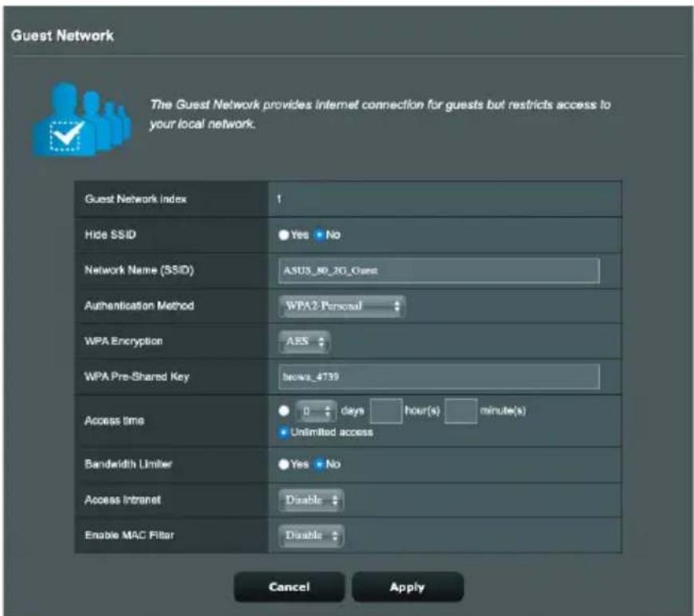
Task: Click the Enable MAC Filter label
Action: point(129,535)
